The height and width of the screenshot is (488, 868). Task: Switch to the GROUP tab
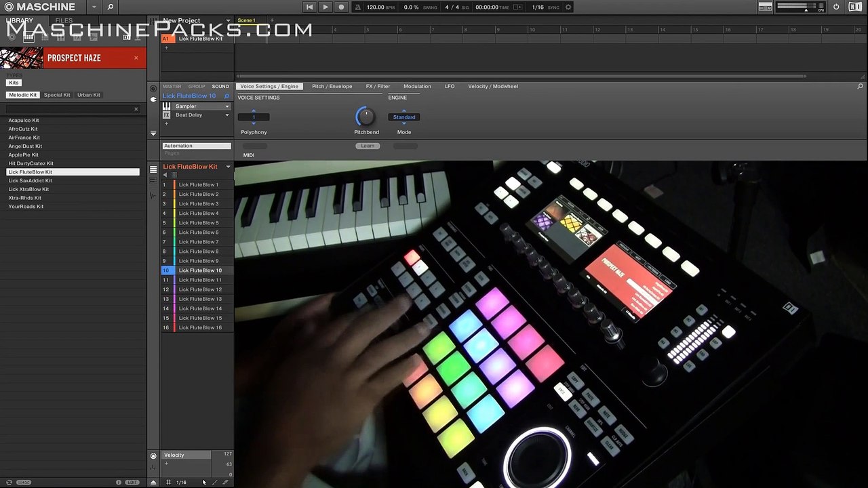[x=197, y=87]
